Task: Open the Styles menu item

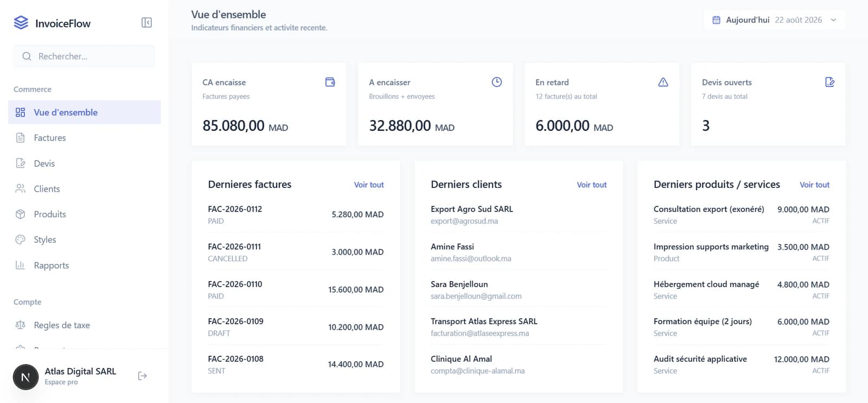Action: pos(85,240)
